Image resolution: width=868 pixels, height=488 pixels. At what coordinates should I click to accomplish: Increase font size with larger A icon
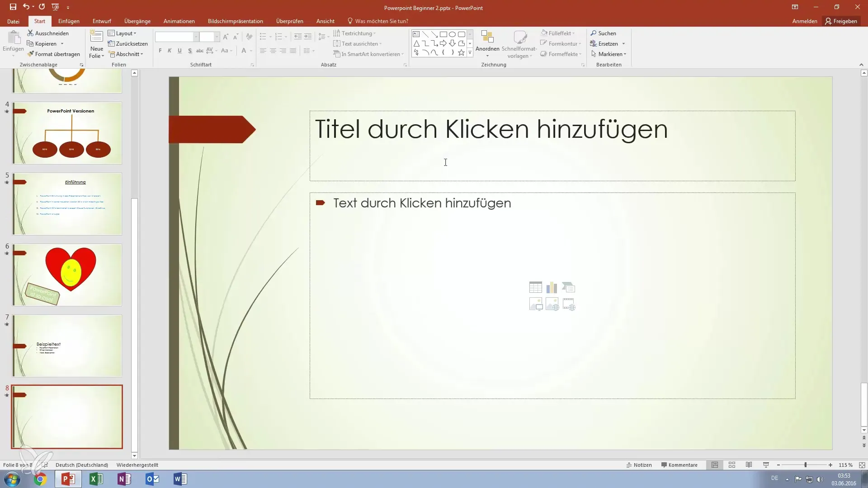click(x=226, y=37)
